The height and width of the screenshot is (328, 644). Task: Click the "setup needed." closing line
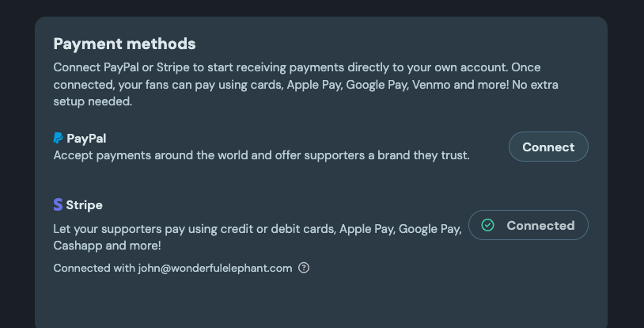click(x=92, y=101)
